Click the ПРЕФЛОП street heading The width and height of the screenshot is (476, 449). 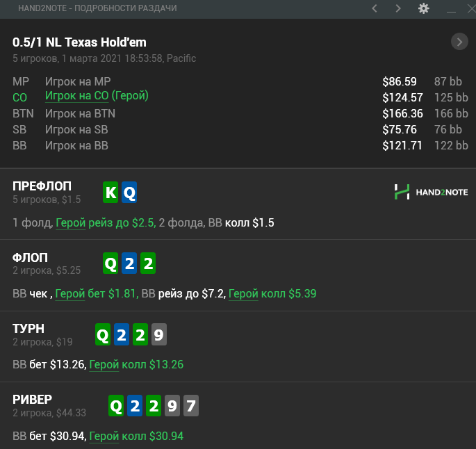pyautogui.click(x=42, y=186)
